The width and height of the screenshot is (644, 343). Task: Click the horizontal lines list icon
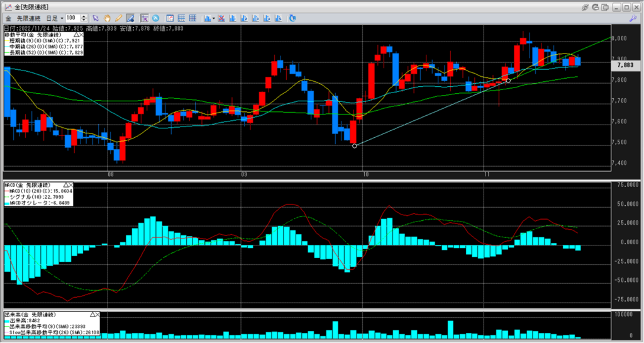tap(181, 18)
